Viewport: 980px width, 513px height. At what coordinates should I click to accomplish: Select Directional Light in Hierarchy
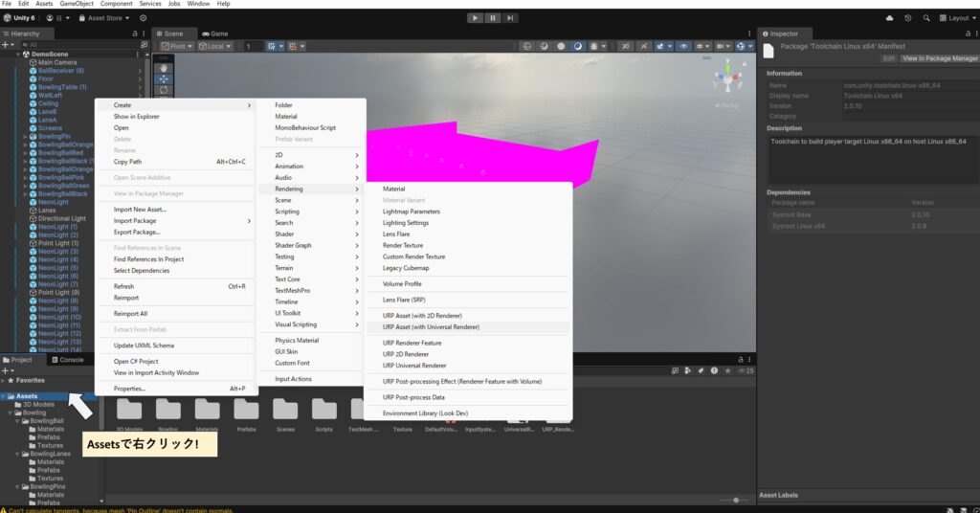coord(62,219)
